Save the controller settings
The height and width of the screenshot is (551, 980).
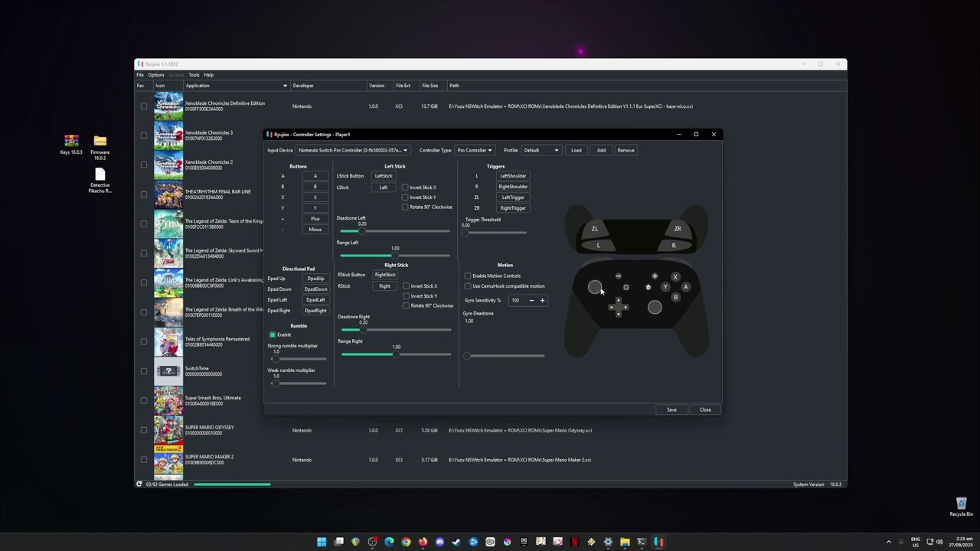coord(671,409)
